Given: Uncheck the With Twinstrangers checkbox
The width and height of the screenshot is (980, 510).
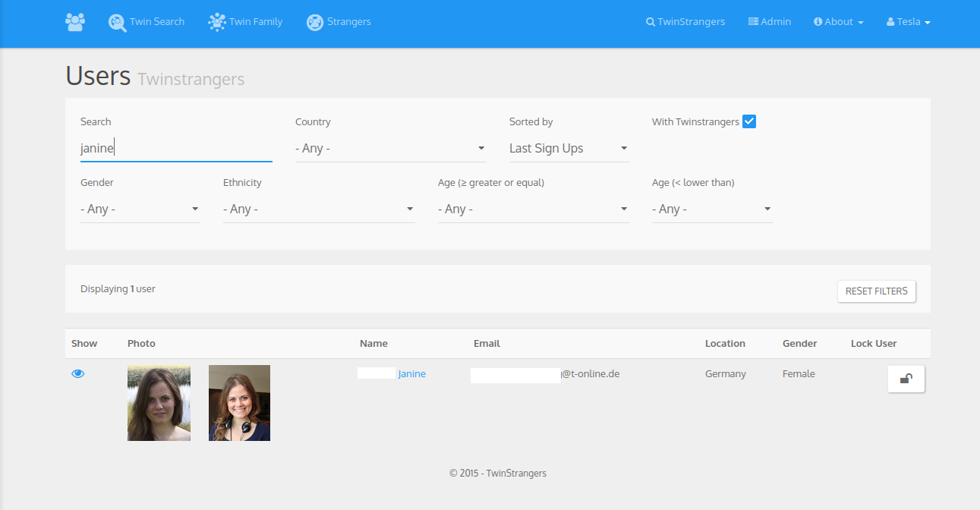Looking at the screenshot, I should (x=749, y=121).
